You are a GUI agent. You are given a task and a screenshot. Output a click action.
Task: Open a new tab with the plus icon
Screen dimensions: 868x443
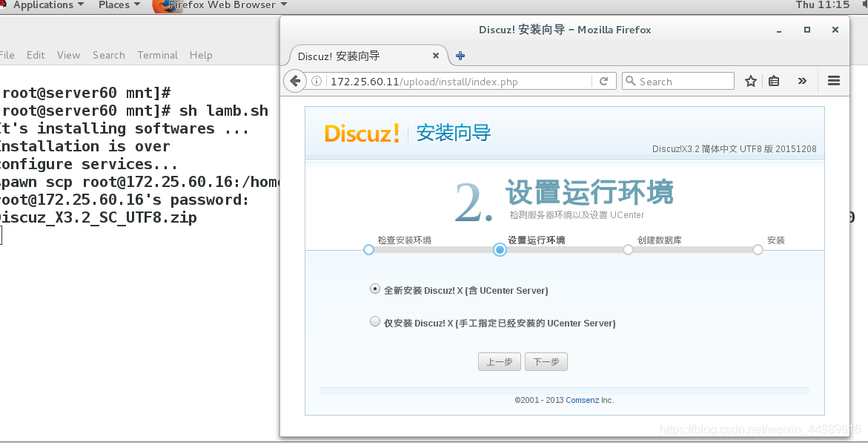[460, 56]
